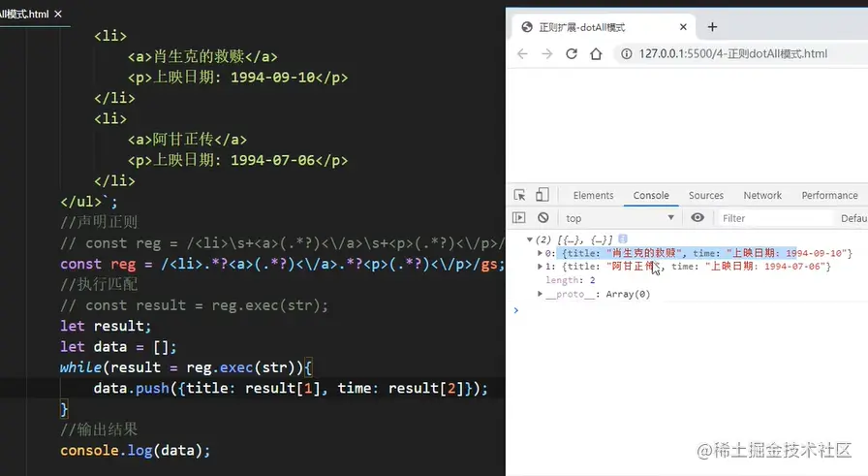The height and width of the screenshot is (476, 868).
Task: Click the array info icon beside (2)
Action: pos(623,238)
